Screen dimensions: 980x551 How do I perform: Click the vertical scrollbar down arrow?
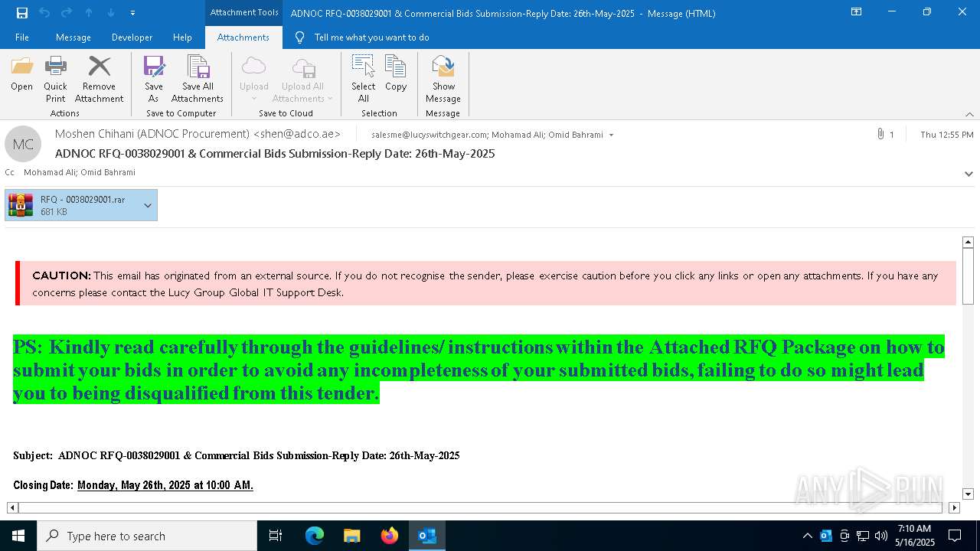[x=968, y=494]
